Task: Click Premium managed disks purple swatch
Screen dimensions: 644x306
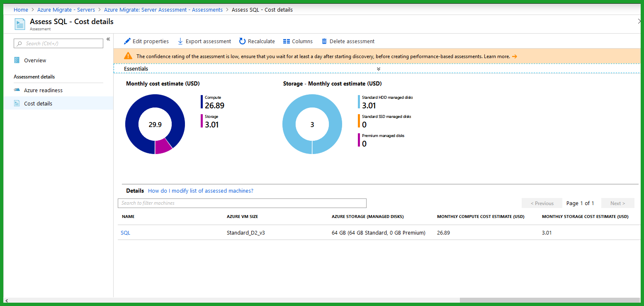Action: (x=359, y=140)
